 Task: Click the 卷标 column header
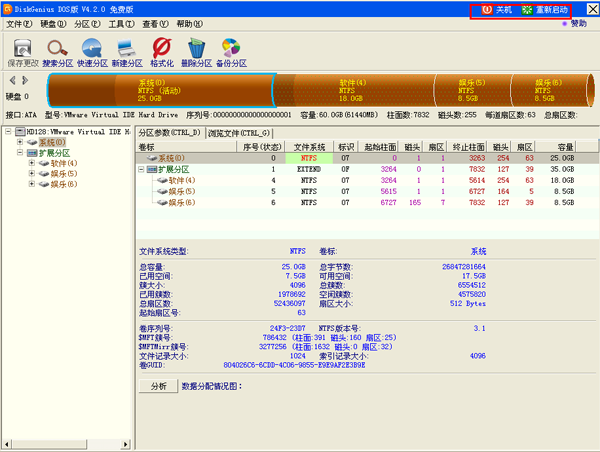pyautogui.click(x=186, y=147)
